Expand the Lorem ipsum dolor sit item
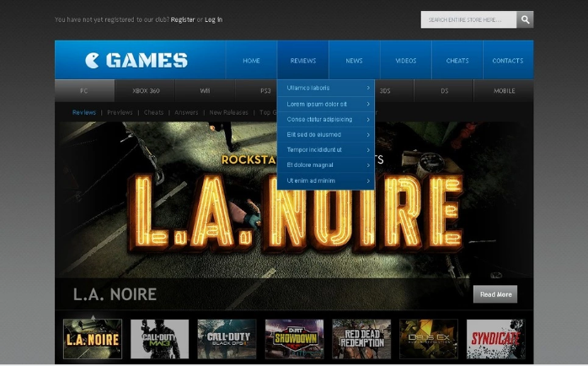 click(325, 104)
